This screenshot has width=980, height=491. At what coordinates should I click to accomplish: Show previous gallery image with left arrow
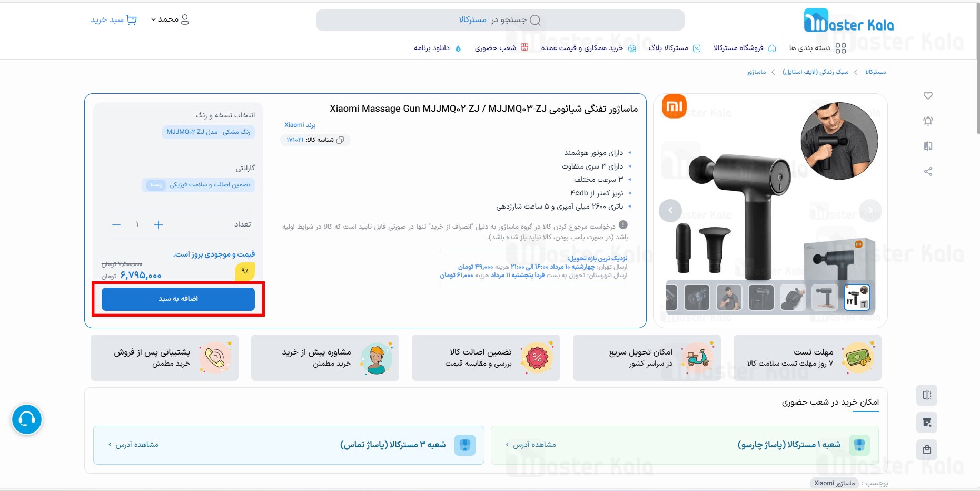coord(670,211)
